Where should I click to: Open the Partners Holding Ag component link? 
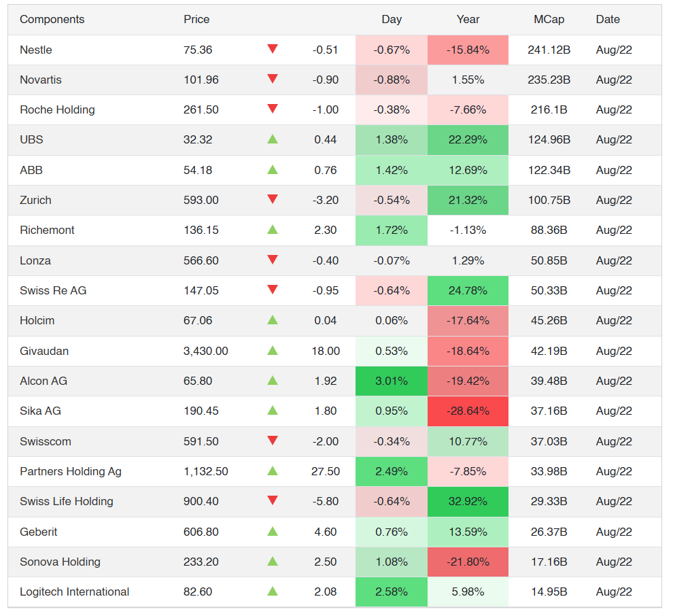(x=71, y=472)
